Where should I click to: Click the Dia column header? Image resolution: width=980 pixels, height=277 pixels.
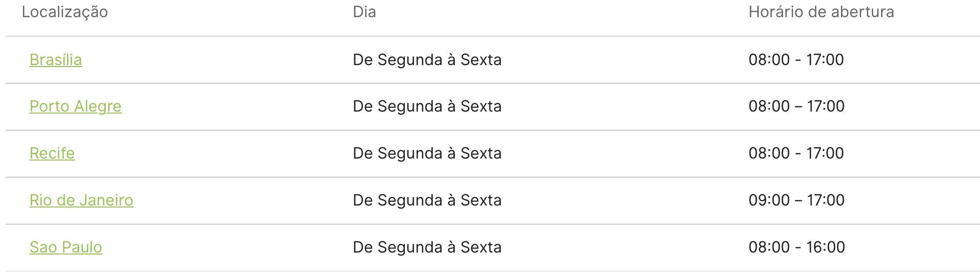pyautogui.click(x=365, y=12)
